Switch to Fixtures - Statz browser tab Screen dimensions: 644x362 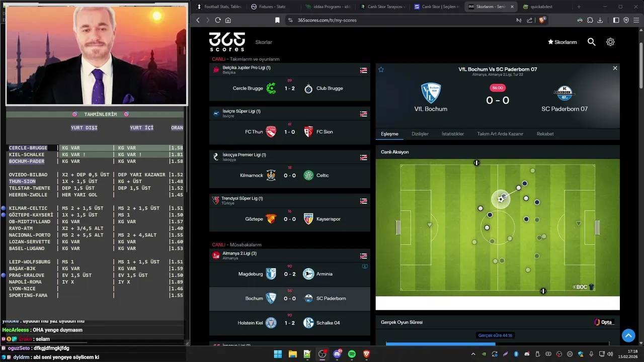272,7
